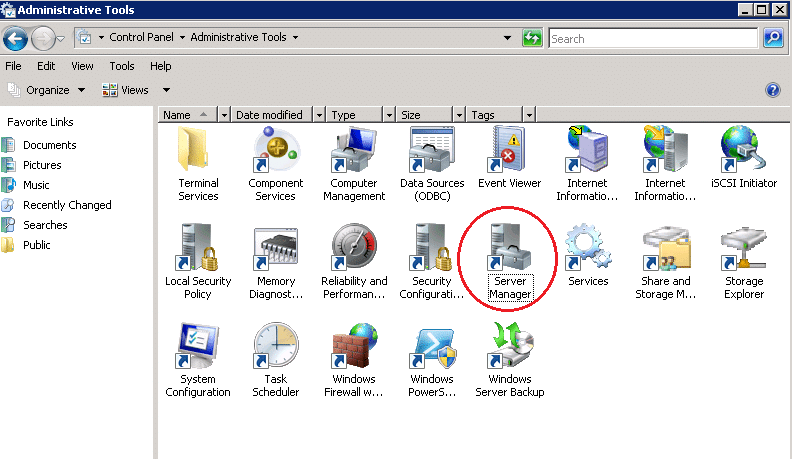Sort by the Tags column header
Viewport: 792px width, 459px height.
click(x=494, y=115)
